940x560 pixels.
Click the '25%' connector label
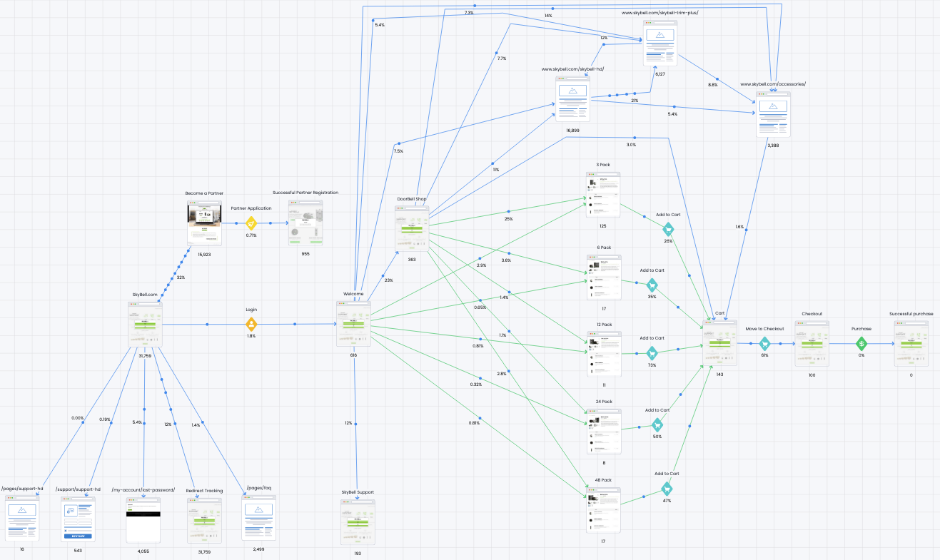[x=508, y=219]
